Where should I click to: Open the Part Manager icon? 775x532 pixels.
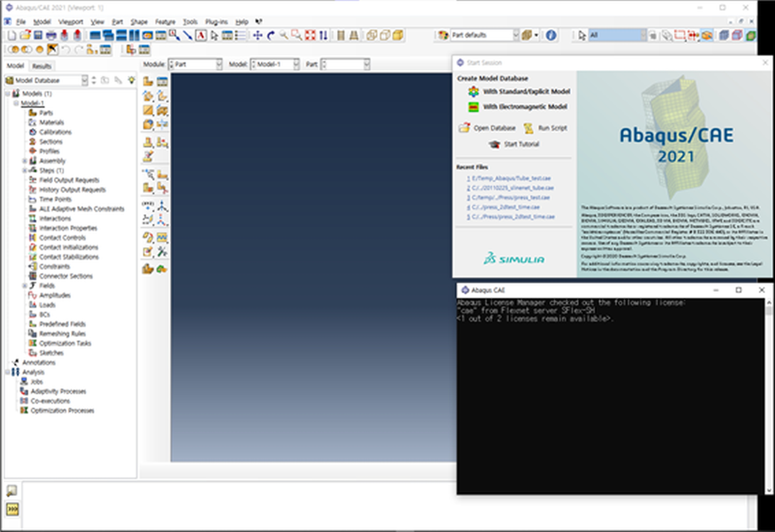pos(162,81)
